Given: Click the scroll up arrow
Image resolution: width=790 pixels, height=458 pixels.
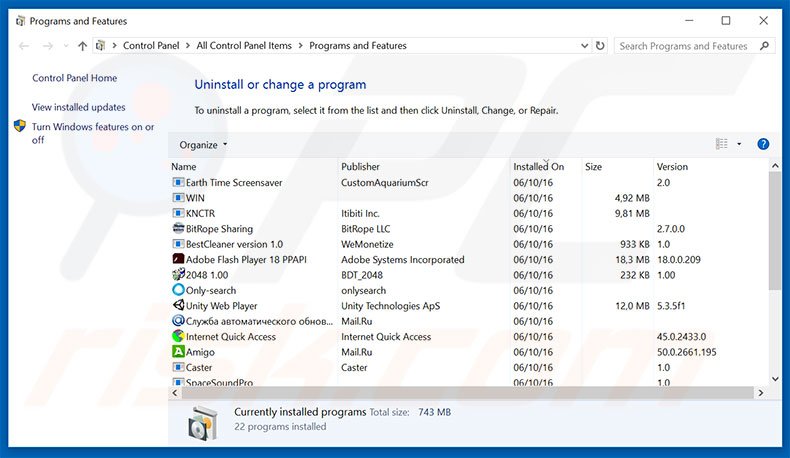Looking at the screenshot, I should pos(775,166).
